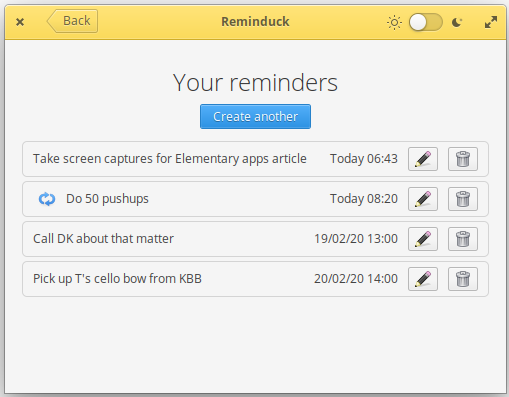Go Back to the previous screen
Screen dimensions: 509x397
(72, 21)
